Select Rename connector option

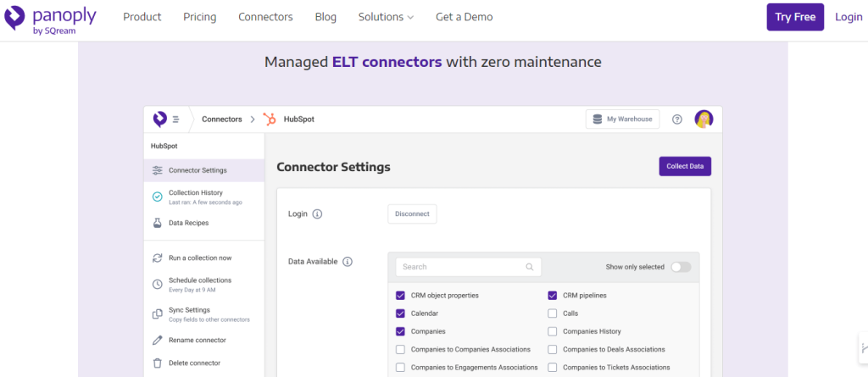click(x=203, y=340)
